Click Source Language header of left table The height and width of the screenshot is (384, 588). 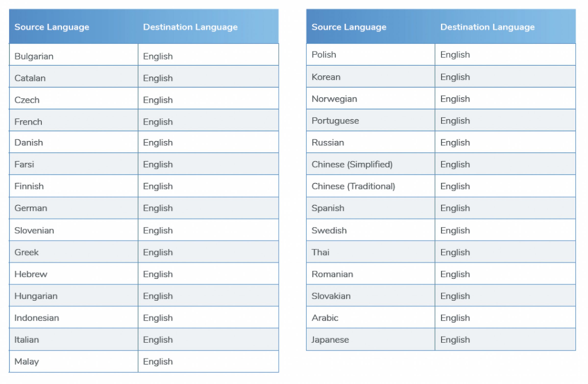pyautogui.click(x=52, y=27)
